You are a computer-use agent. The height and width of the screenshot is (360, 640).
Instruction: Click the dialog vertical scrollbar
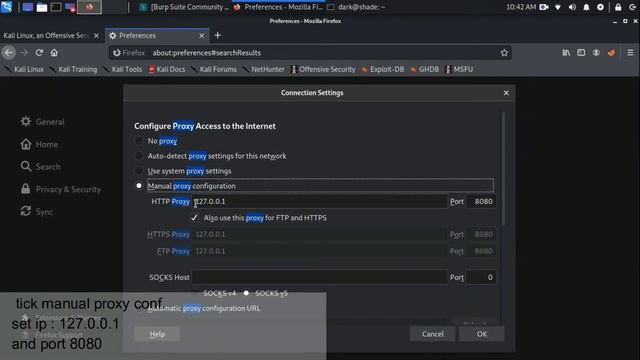pyautogui.click(x=503, y=169)
